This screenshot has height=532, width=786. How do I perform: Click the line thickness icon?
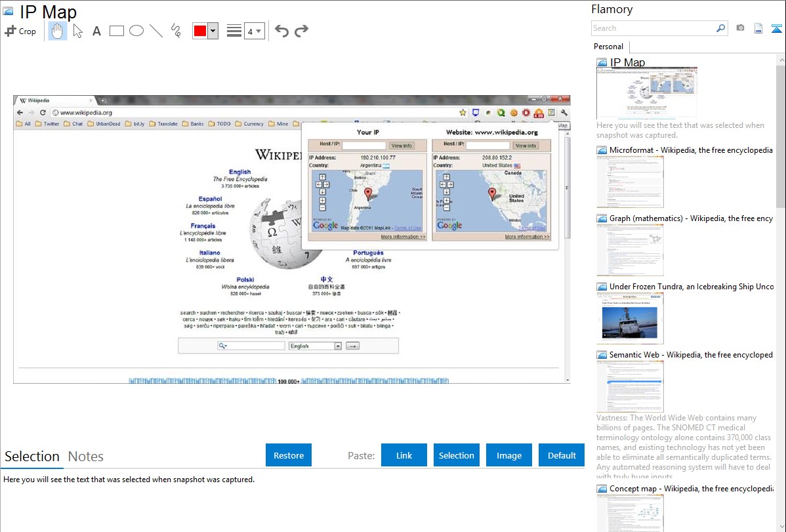tap(234, 31)
